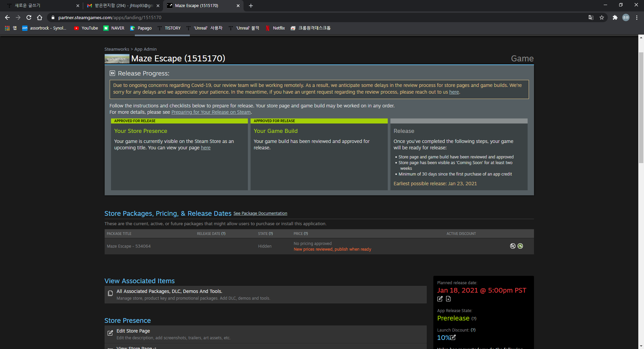Open the discount percent icon for Maze Escape package
The height and width of the screenshot is (349, 644).
point(520,246)
